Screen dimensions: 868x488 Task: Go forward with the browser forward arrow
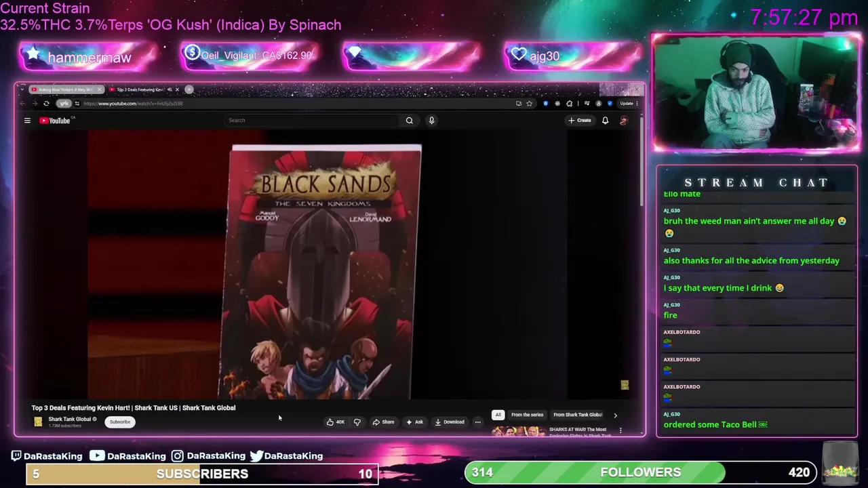[34, 104]
